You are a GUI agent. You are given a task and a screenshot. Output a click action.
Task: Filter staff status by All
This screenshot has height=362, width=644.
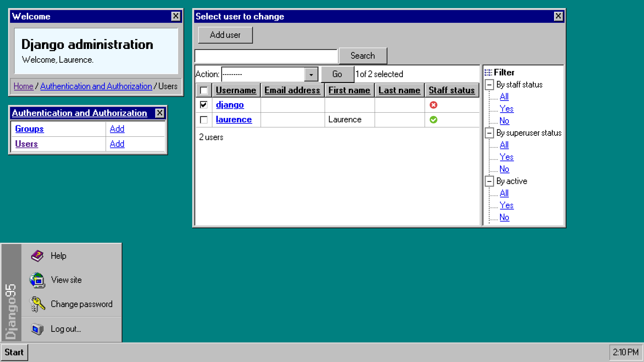coord(504,97)
